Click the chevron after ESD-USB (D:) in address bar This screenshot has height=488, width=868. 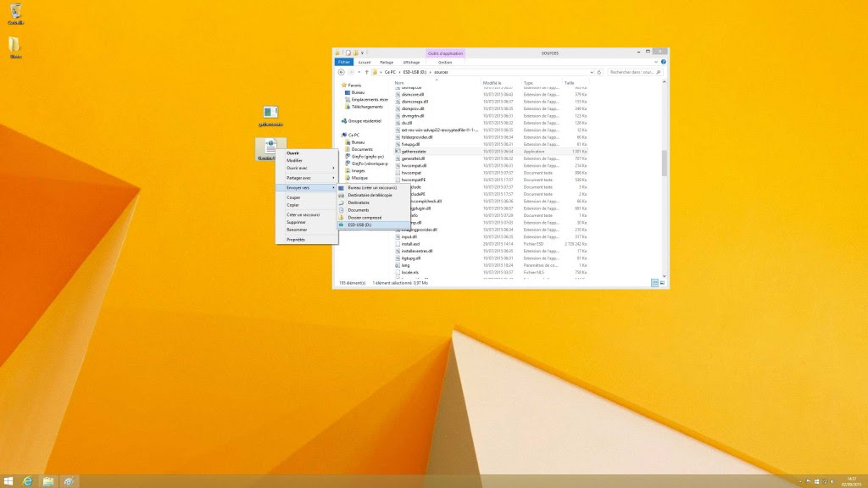pos(430,72)
